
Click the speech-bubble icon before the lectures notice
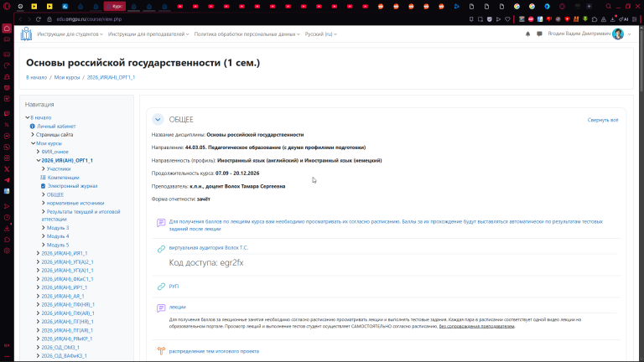pos(161,223)
